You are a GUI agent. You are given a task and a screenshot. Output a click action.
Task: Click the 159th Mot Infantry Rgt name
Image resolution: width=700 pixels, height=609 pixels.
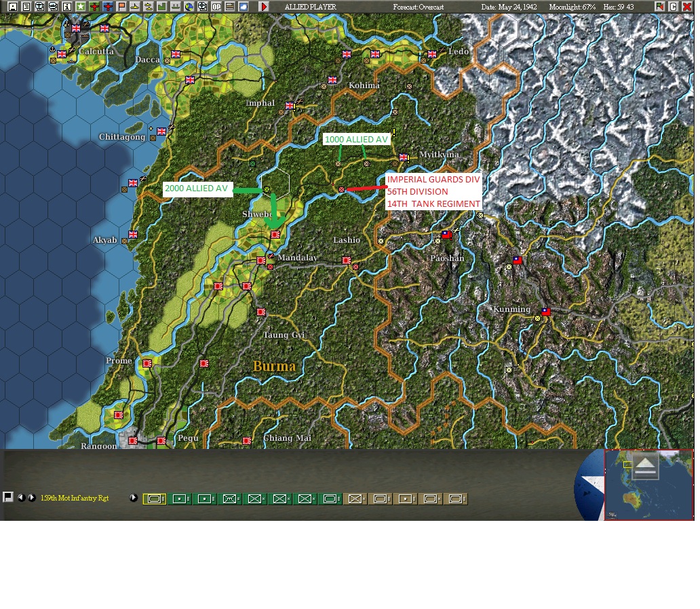coord(75,498)
